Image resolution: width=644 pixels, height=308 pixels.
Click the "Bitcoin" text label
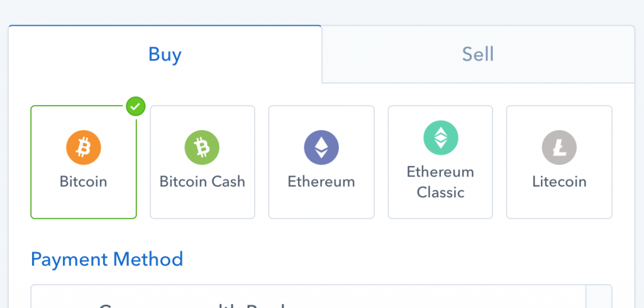click(84, 182)
